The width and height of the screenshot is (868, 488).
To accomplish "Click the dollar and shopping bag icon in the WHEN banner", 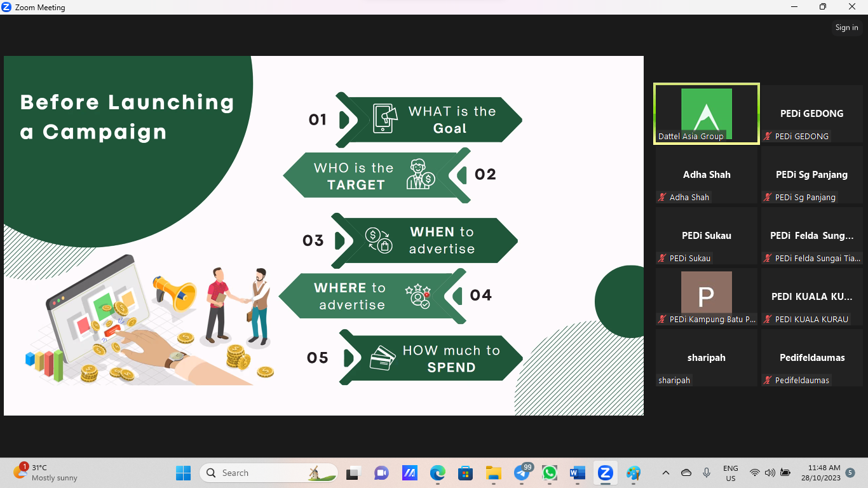I will point(379,240).
